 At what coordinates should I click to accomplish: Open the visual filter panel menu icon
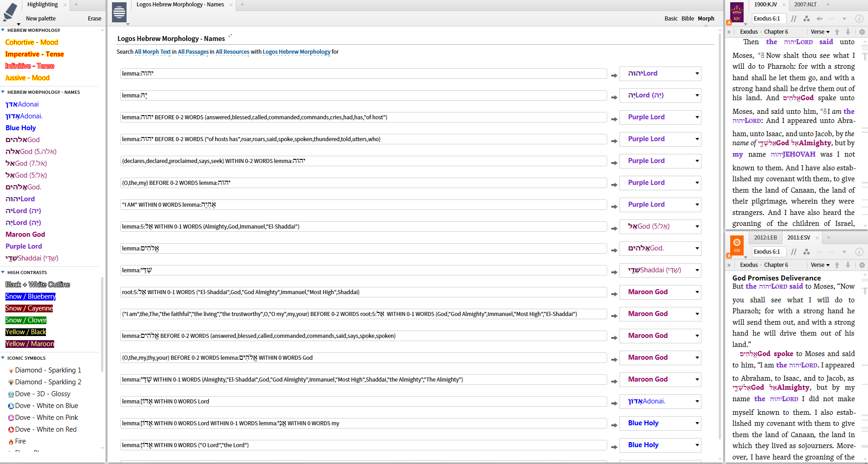pos(119,12)
